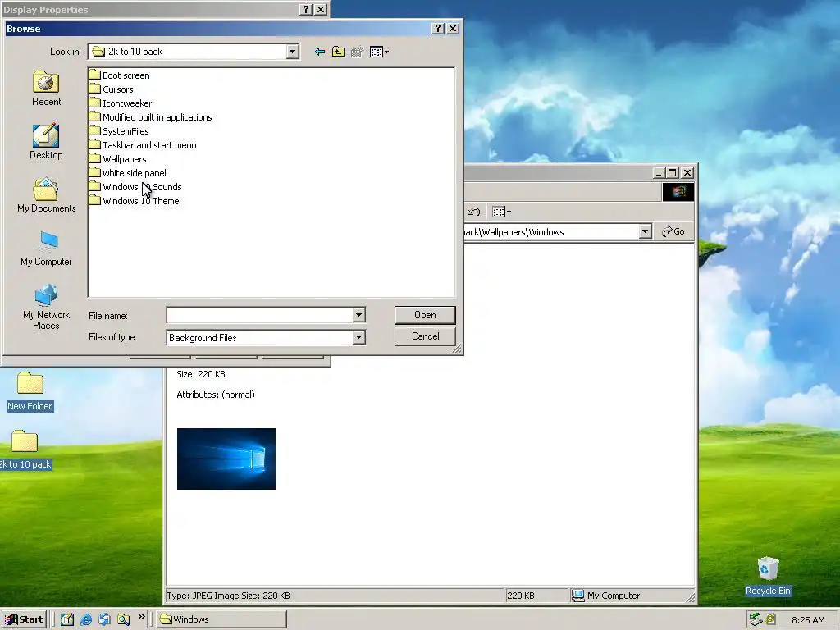
Task: Select the white side panel folder
Action: (127, 173)
